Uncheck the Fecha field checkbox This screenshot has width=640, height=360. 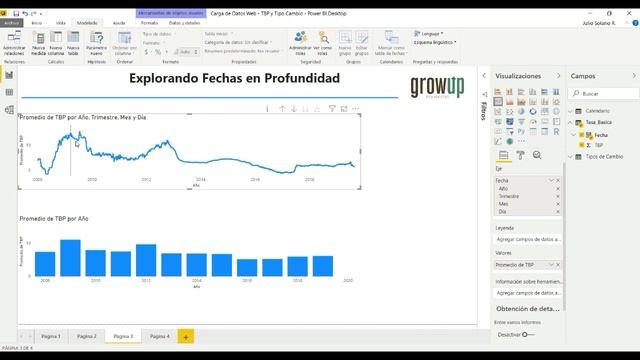click(582, 135)
